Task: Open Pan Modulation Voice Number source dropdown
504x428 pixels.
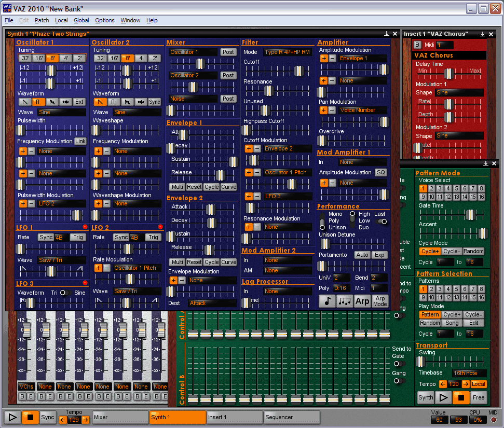Action: tap(363, 110)
